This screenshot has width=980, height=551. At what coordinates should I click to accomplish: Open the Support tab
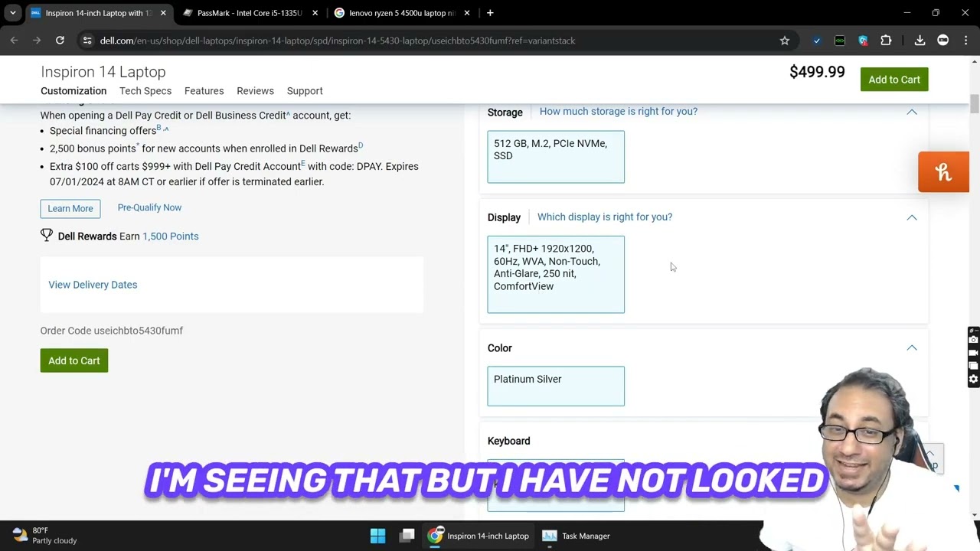point(305,91)
